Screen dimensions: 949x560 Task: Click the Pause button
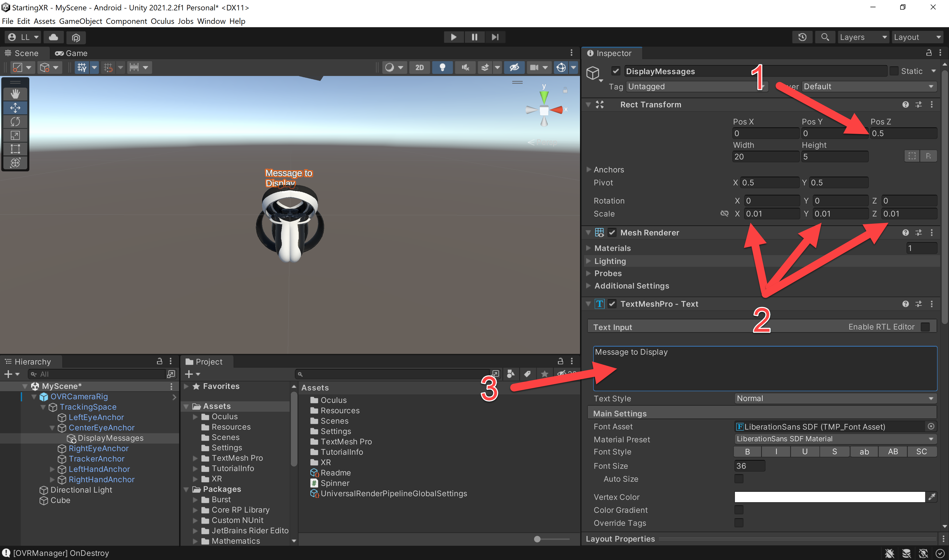pyautogui.click(x=474, y=37)
